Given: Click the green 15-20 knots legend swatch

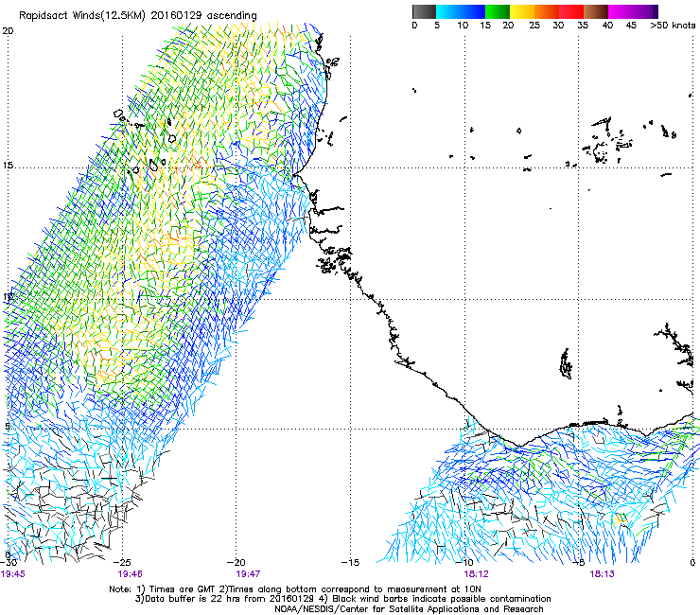Looking at the screenshot, I should click(x=498, y=11).
